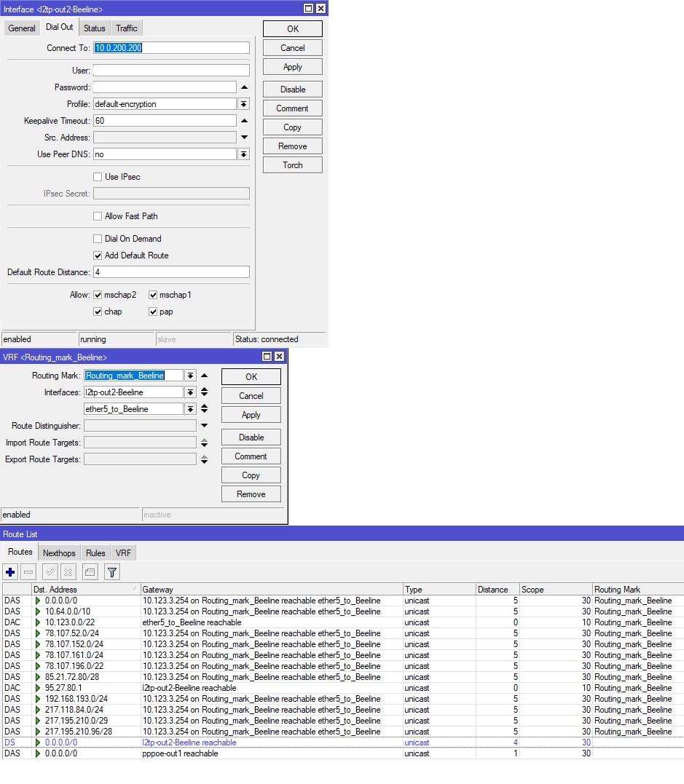Click Default Route Distance field
Viewport: 684px width, 784px height.
coord(171,272)
